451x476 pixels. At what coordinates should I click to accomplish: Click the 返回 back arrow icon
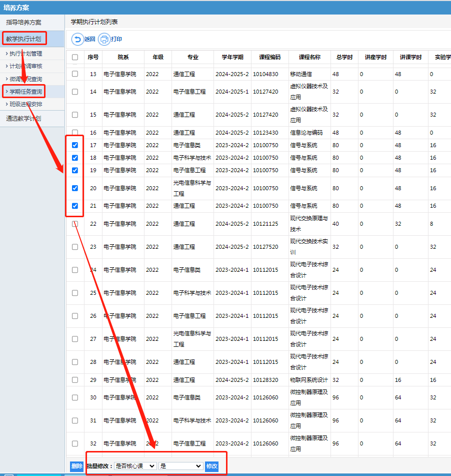[x=78, y=39]
